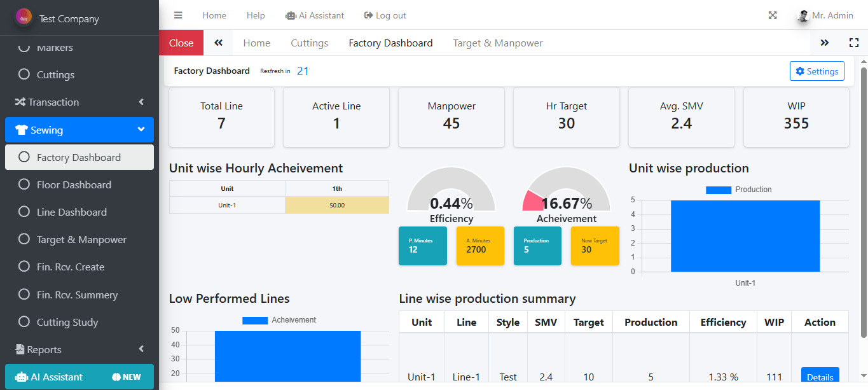Click the Active Line card
This screenshot has width=868, height=390.
click(x=336, y=117)
